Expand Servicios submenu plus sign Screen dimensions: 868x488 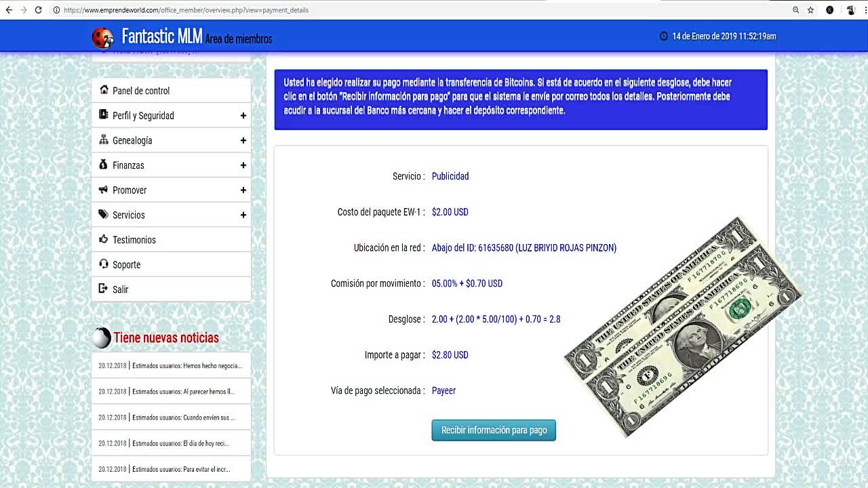coord(243,215)
